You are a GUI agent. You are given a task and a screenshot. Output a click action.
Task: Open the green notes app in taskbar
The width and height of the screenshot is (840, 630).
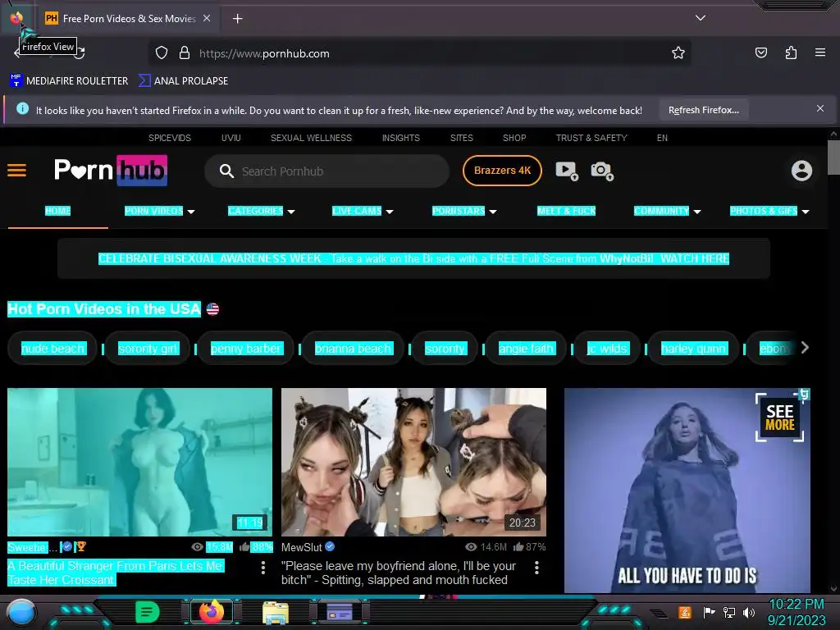(x=148, y=612)
